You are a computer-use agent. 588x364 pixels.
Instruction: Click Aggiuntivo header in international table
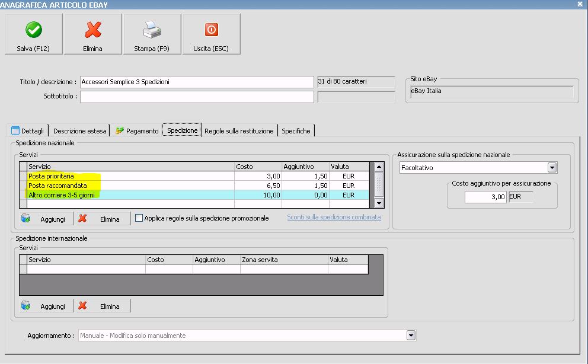coord(216,260)
